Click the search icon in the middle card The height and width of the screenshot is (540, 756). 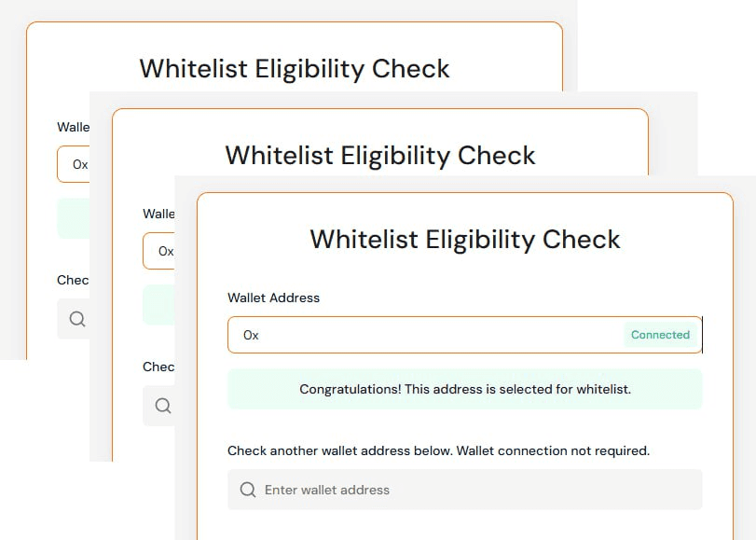coord(163,406)
